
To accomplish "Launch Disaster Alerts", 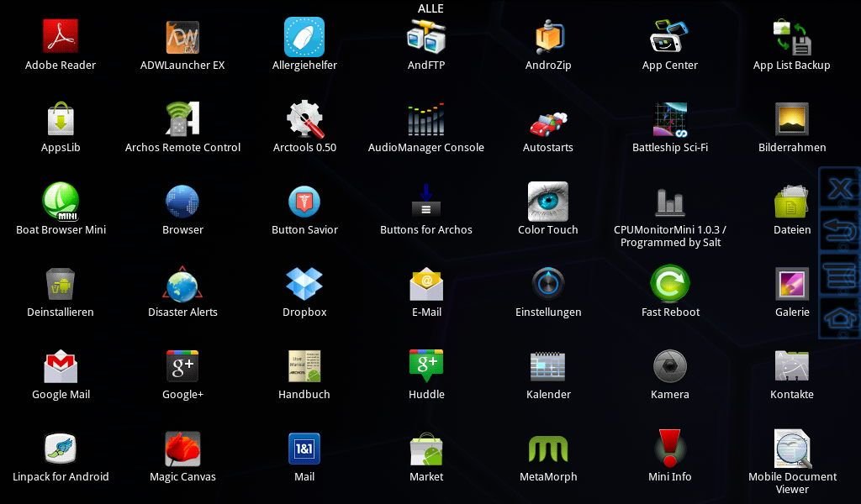I will 182,284.
